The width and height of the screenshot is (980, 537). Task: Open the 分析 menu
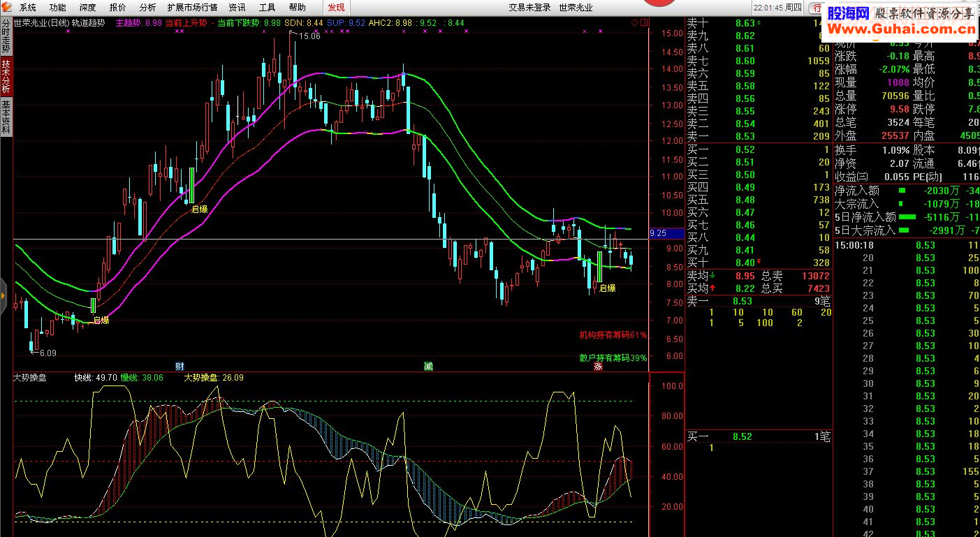tap(147, 8)
